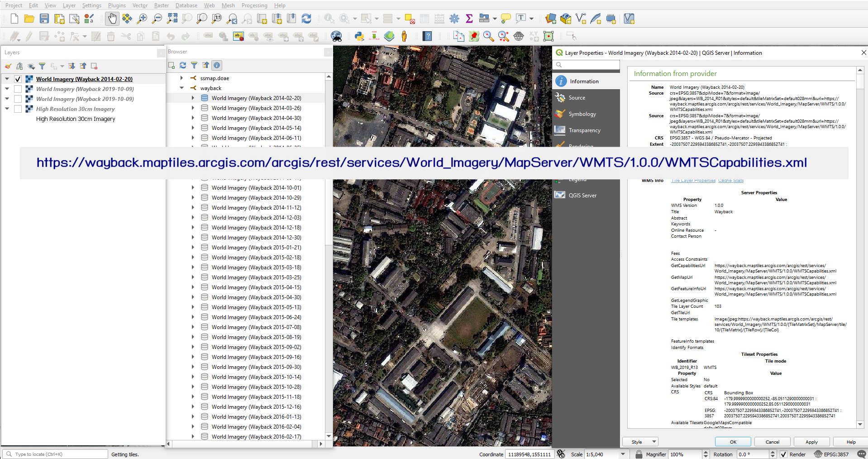
Task: Click the Save Project floppy disk icon
Action: tap(44, 19)
